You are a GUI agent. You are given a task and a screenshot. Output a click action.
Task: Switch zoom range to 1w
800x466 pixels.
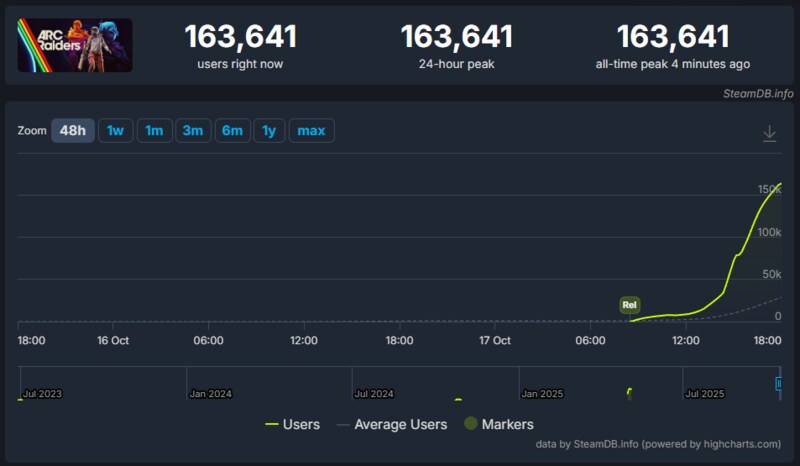(115, 131)
